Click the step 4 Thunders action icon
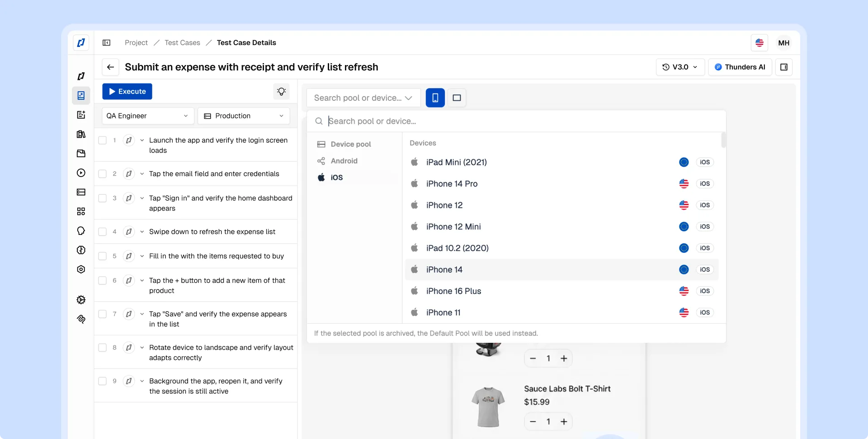868x439 pixels. (129, 232)
